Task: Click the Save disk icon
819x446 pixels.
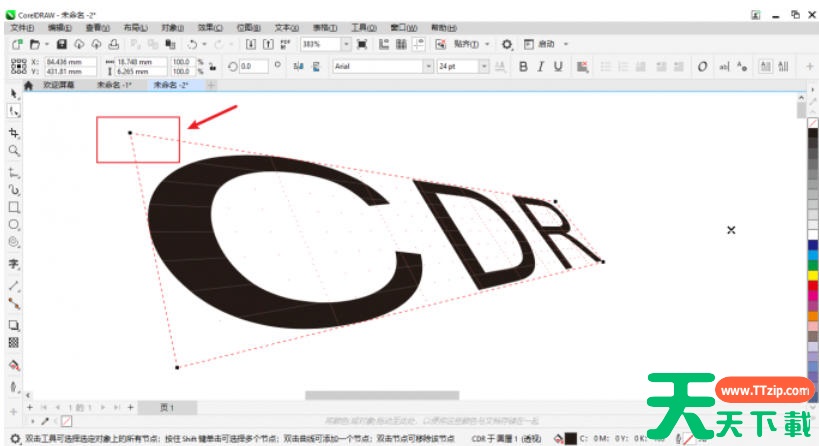Action: click(62, 45)
